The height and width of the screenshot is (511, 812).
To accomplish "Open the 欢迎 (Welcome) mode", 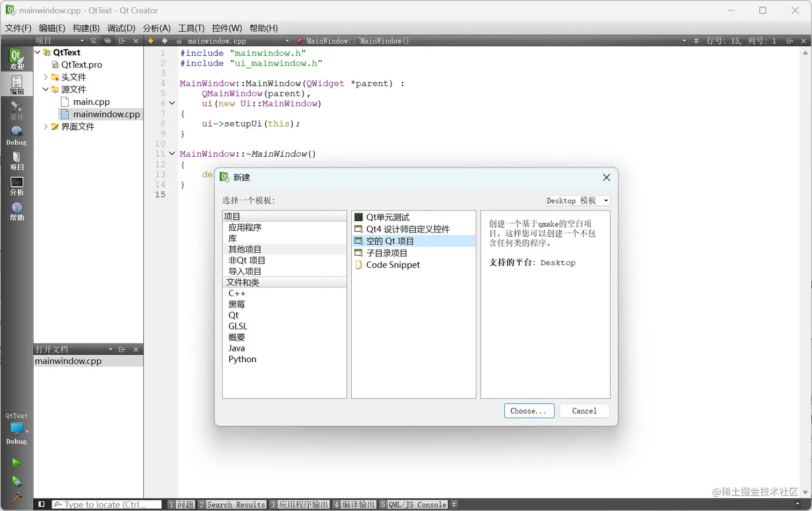I will point(17,59).
